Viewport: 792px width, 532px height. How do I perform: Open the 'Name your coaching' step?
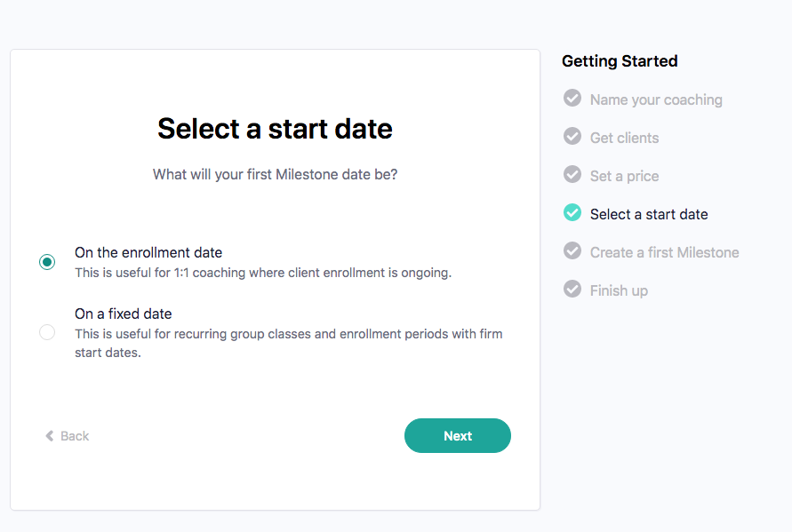656,99
